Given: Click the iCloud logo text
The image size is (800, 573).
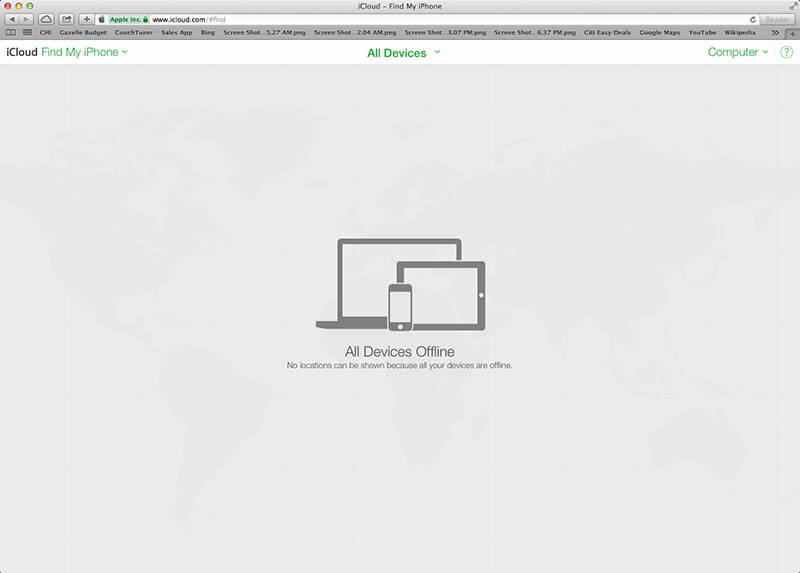Looking at the screenshot, I should click(22, 52).
